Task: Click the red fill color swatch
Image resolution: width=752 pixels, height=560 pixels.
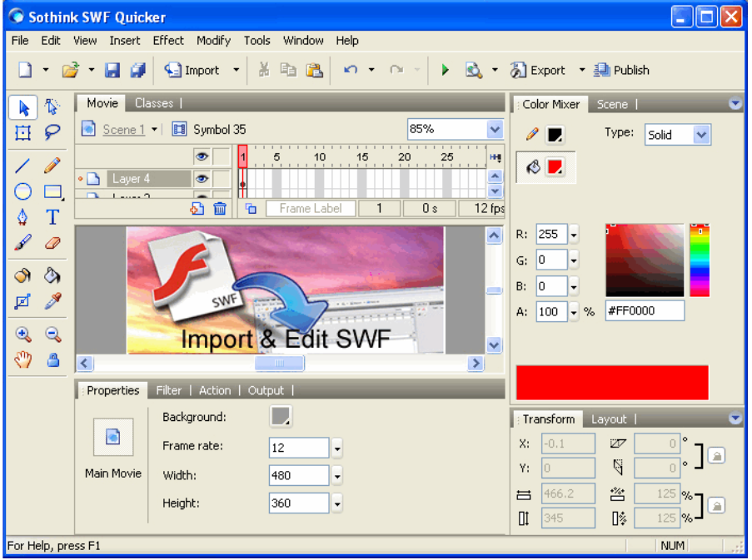Action: tap(555, 167)
